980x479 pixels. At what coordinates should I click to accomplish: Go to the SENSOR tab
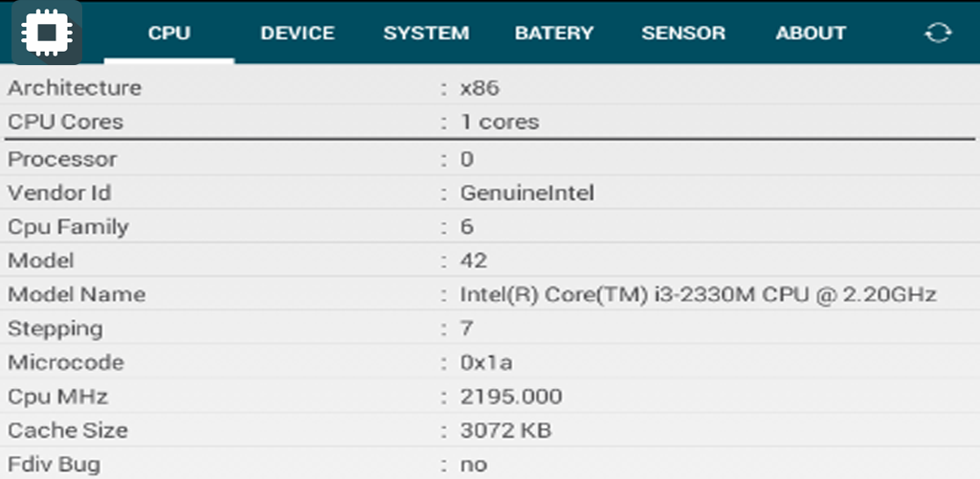682,33
